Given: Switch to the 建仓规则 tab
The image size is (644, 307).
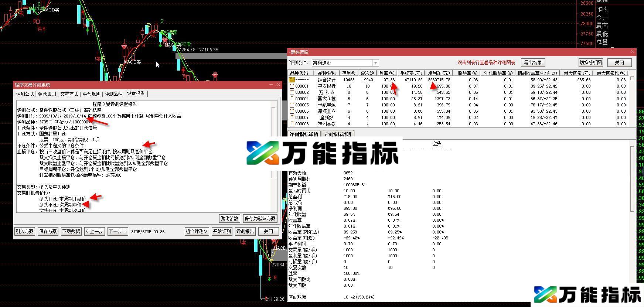Looking at the screenshot, I should 47,94.
